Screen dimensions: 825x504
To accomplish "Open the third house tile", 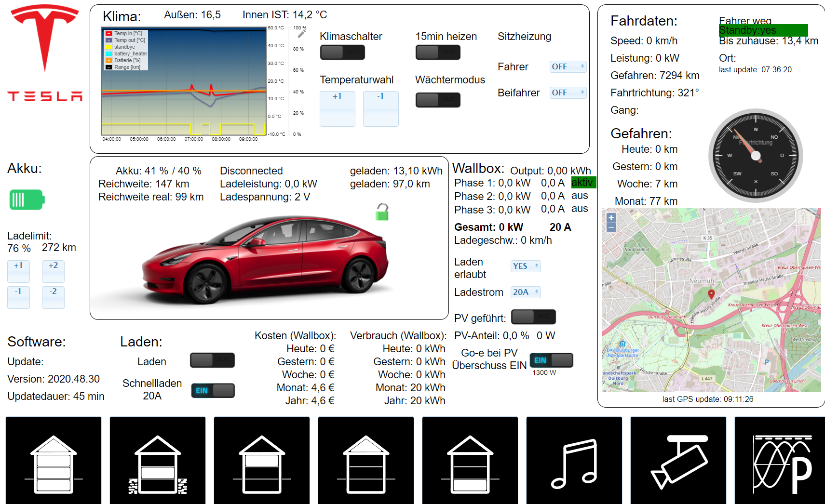I will coord(262,460).
